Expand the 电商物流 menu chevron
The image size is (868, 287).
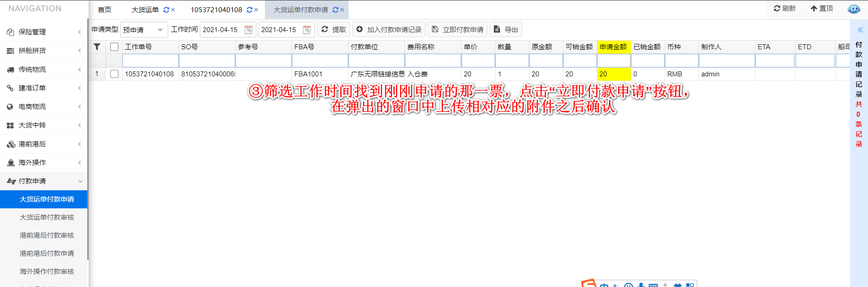pos(80,107)
